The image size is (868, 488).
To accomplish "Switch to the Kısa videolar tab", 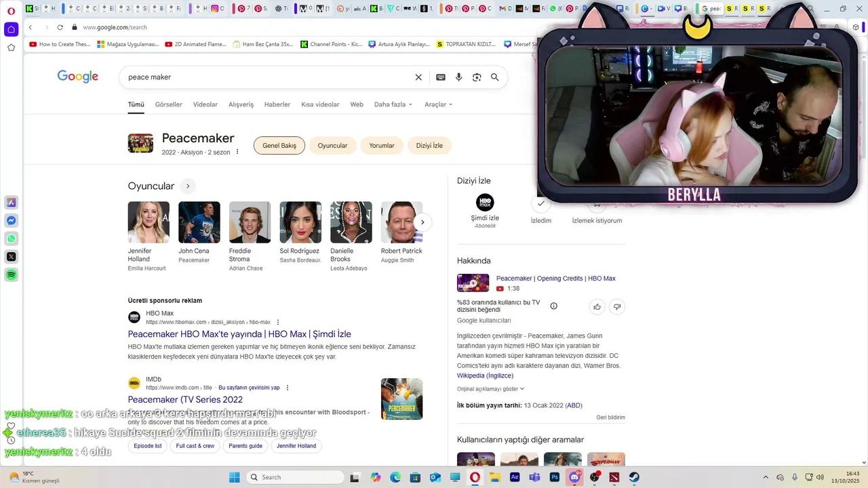I will (x=320, y=104).
